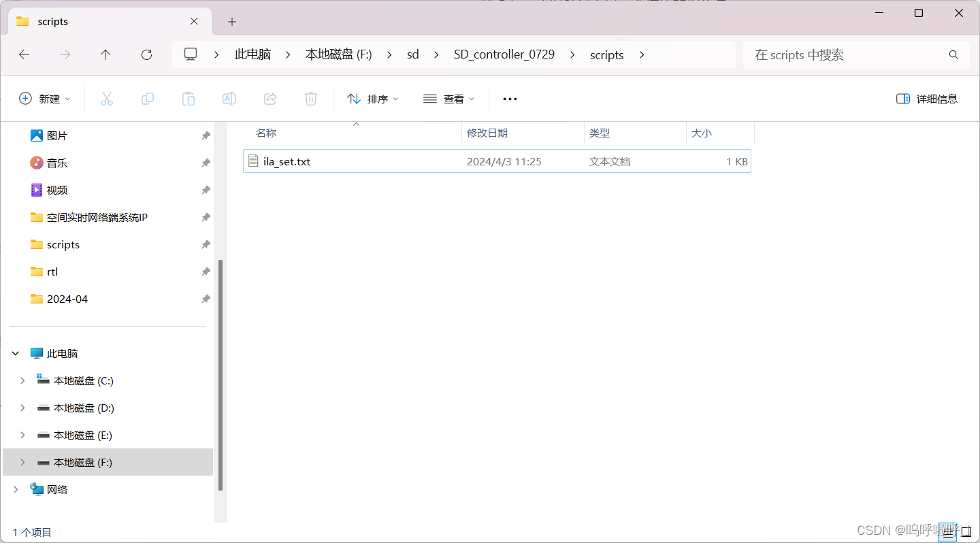980x543 pixels.
Task: Open 图片 in quick access
Action: coord(57,136)
